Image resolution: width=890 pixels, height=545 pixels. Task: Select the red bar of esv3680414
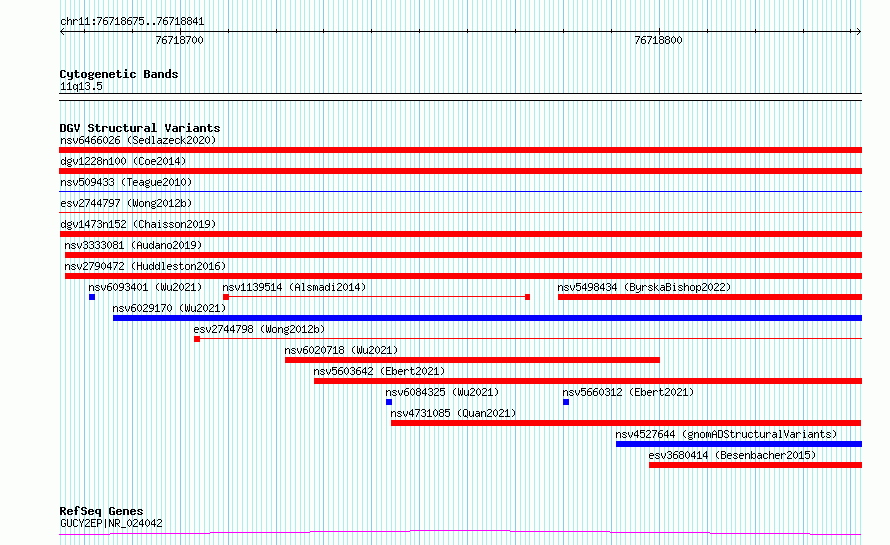click(755, 465)
